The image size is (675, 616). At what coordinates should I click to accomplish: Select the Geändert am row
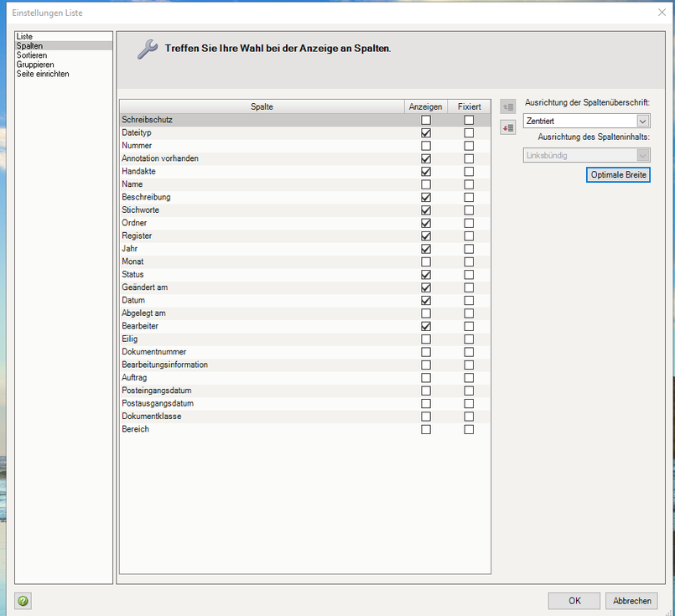tap(304, 287)
